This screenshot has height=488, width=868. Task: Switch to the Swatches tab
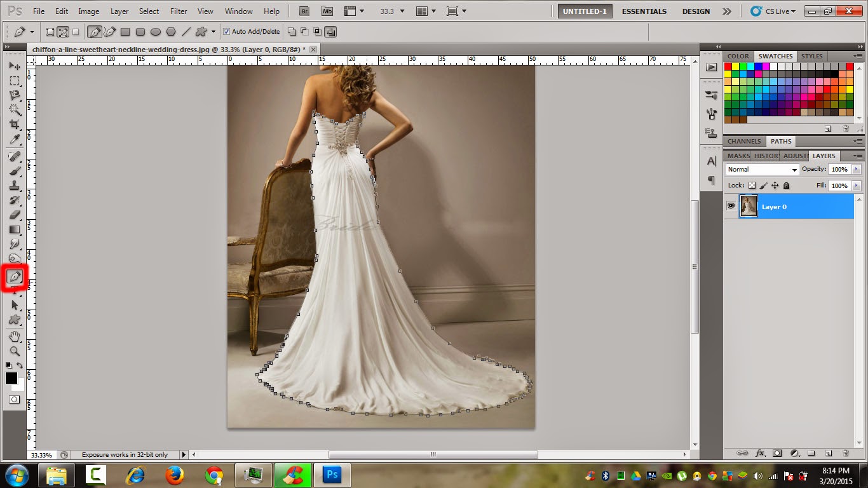[x=775, y=56]
